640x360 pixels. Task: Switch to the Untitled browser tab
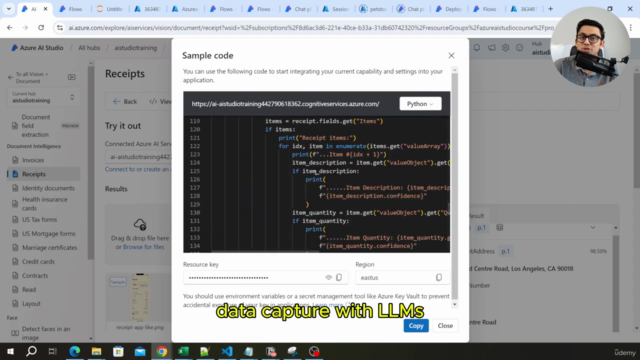(x=110, y=9)
